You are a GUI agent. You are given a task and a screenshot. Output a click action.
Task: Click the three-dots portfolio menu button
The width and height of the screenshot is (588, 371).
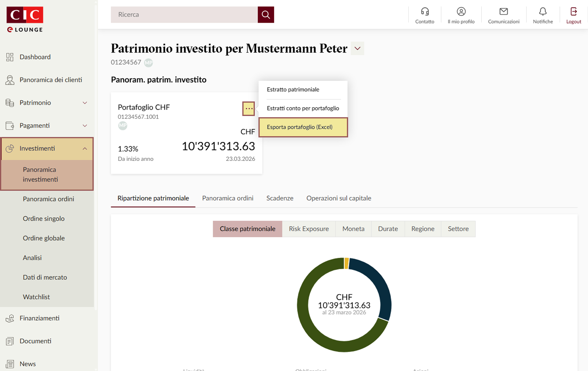[249, 109]
